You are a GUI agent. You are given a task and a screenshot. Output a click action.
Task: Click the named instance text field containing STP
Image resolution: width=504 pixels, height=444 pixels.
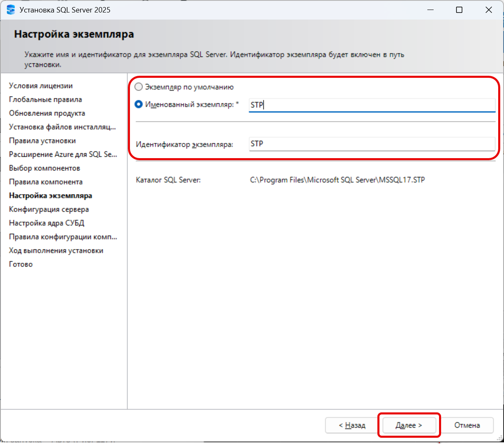click(372, 105)
